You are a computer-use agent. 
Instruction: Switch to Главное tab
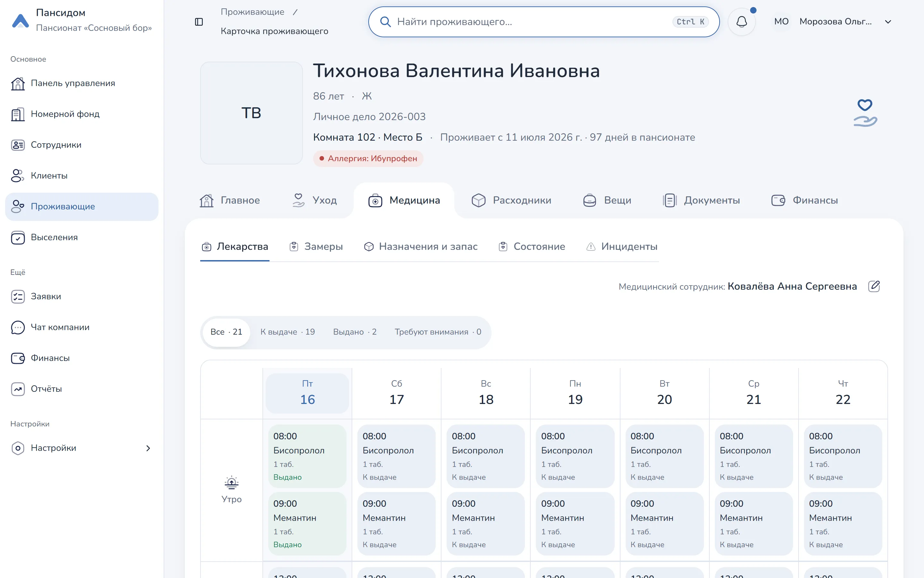tap(229, 200)
